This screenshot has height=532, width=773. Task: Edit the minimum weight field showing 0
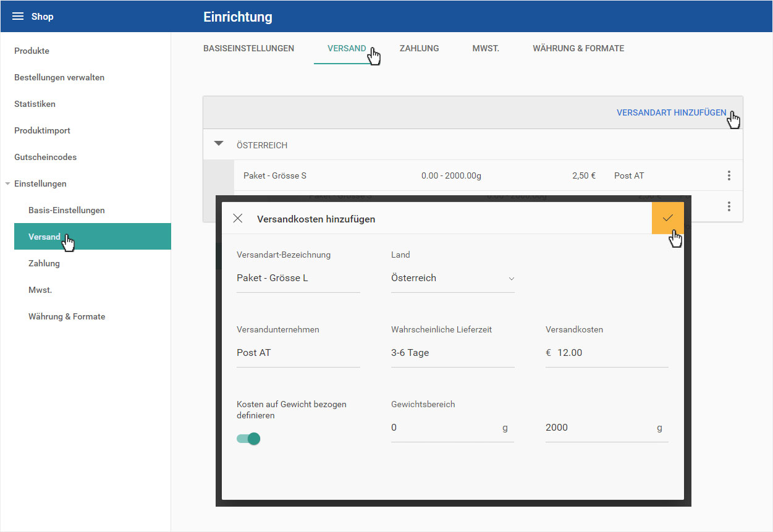[x=452, y=428]
